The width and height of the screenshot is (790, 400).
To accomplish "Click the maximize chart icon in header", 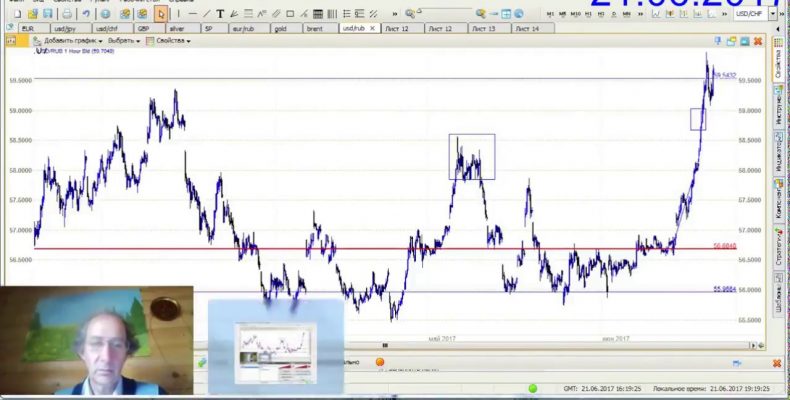I will coord(744,41).
